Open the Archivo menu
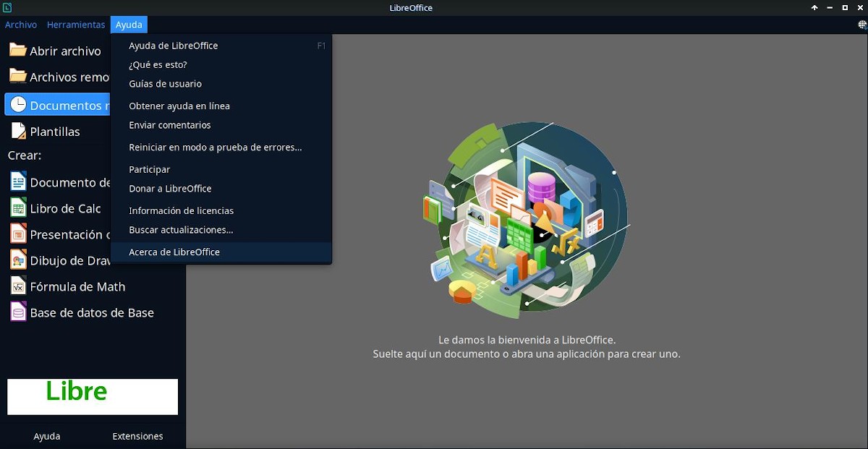The height and width of the screenshot is (449, 868). pos(21,25)
